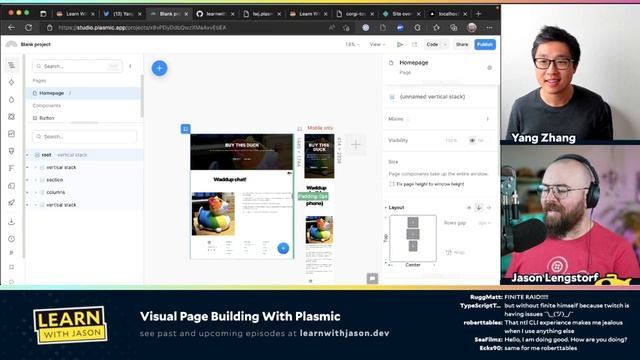Select the root vertical stack row
Image resolution: width=640 pixels, height=360 pixels.
83,155
